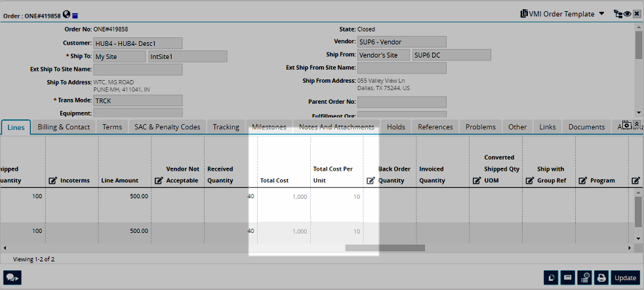Click the Ext Ship From Site Name field

(x=401, y=68)
